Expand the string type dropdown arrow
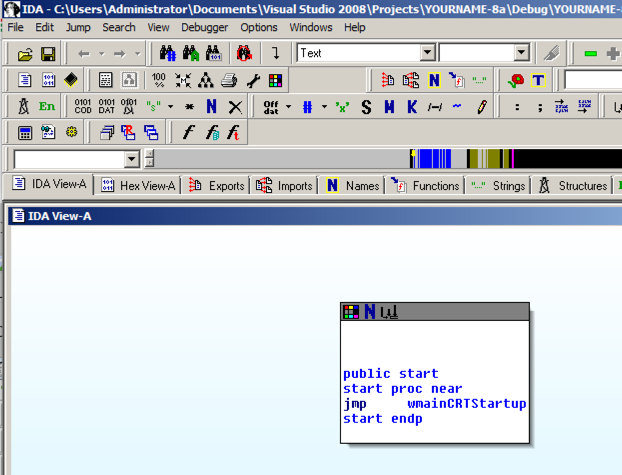622x475 pixels. tap(171, 106)
